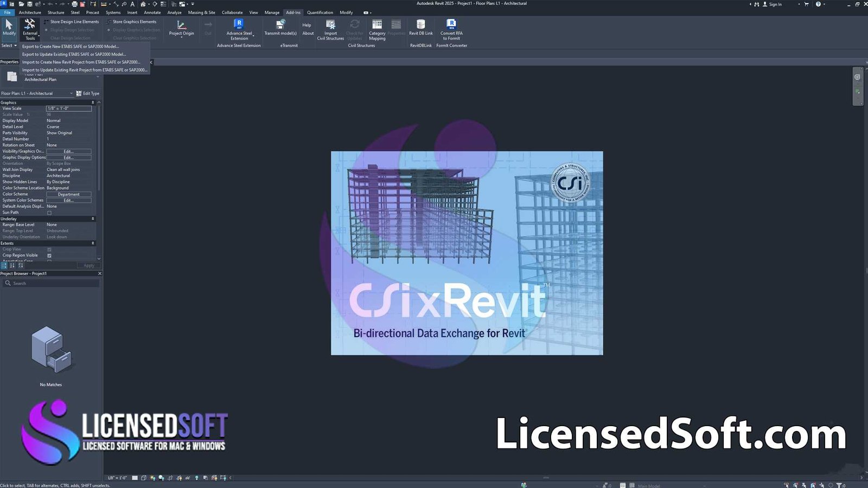Screen dimensions: 868x488
Task: Open Import Civil Structures tool
Action: coord(330,24)
